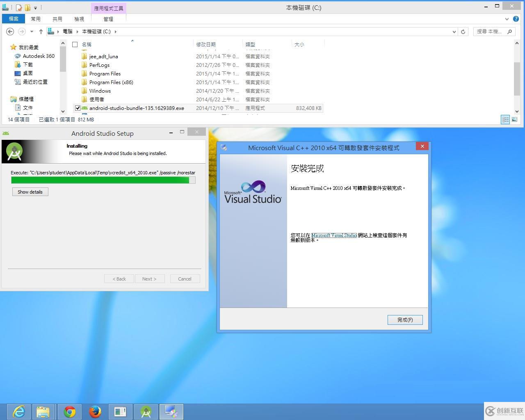This screenshot has width=525, height=420.
Task: Click the search 本機 input field
Action: (490, 32)
